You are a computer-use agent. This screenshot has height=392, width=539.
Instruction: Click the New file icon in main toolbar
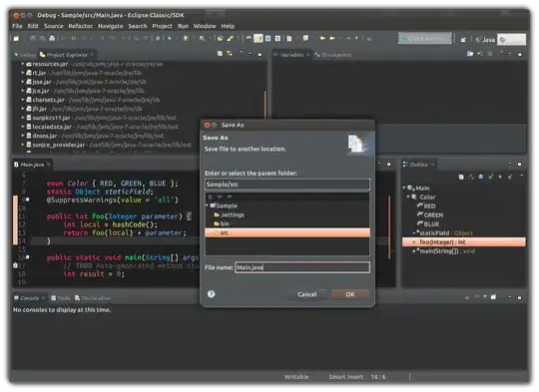(16, 39)
